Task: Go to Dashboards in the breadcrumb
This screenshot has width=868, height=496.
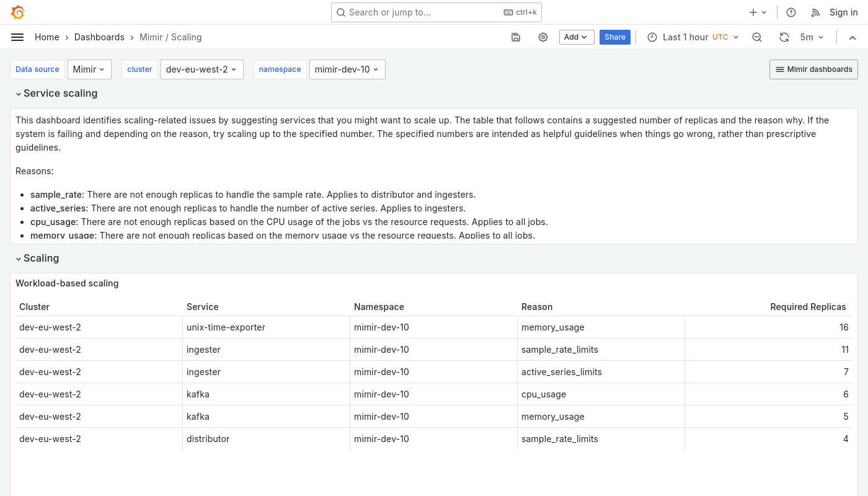Action: pos(99,37)
